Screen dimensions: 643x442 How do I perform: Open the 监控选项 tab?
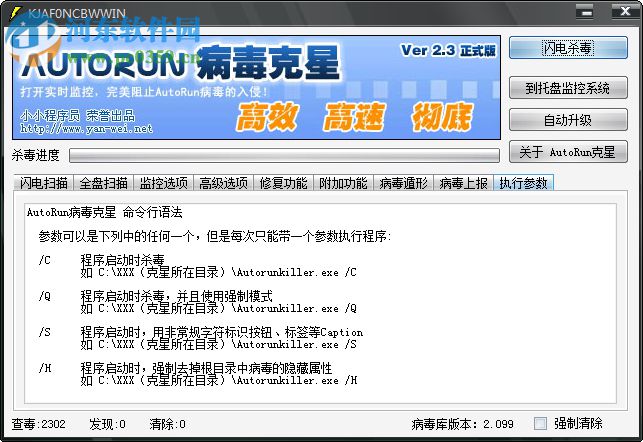tap(163, 183)
